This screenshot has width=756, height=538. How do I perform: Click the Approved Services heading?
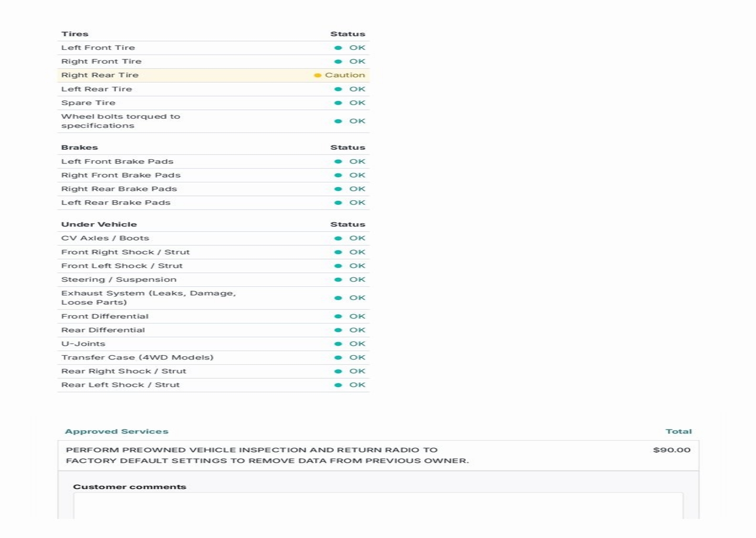click(117, 431)
